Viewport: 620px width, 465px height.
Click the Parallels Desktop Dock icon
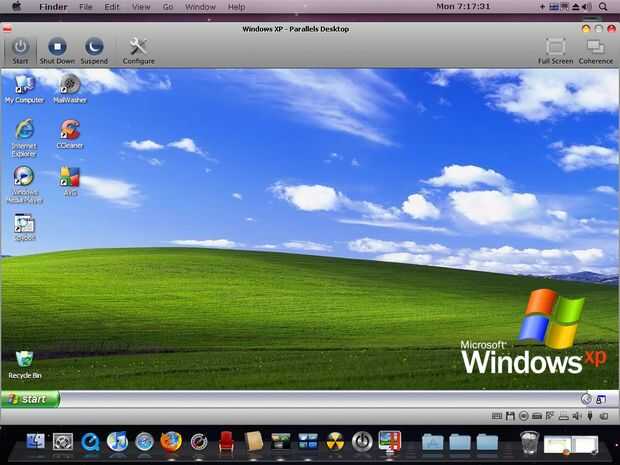[389, 441]
